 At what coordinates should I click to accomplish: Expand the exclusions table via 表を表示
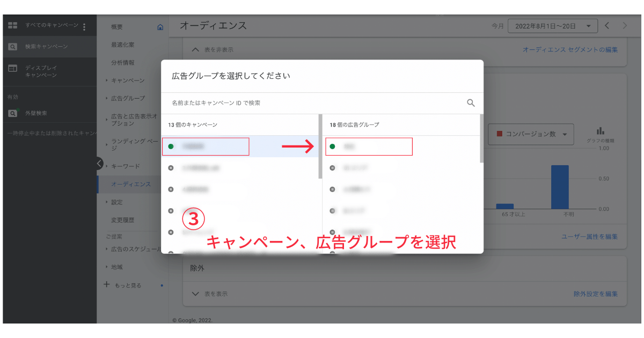click(210, 294)
